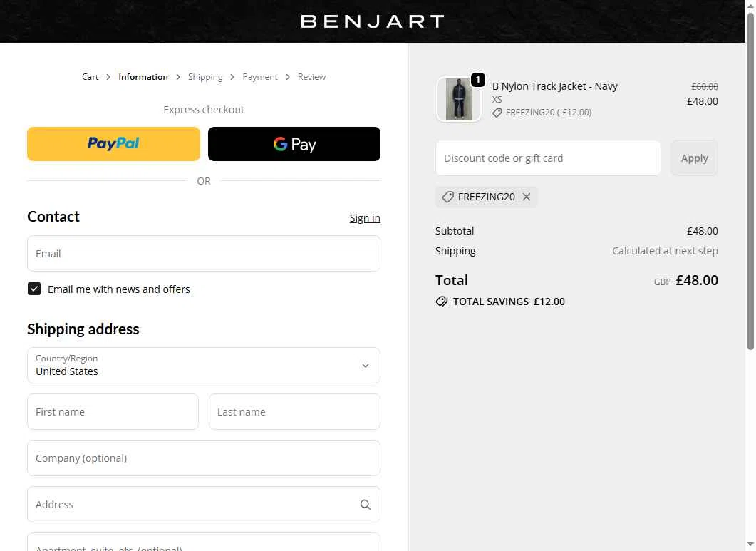Click the Express checkout heading
This screenshot has width=756, height=551.
pos(204,110)
